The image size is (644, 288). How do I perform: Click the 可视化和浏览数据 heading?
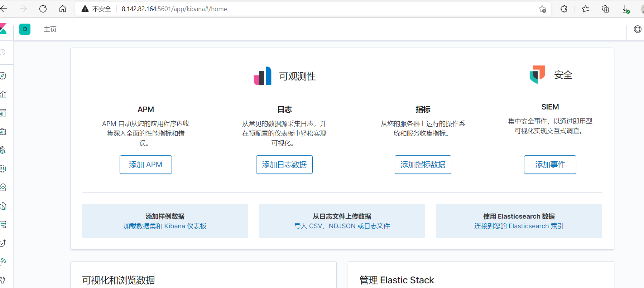pos(119,280)
